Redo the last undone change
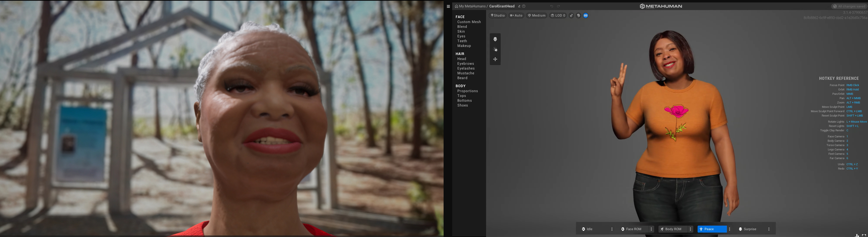 558,6
